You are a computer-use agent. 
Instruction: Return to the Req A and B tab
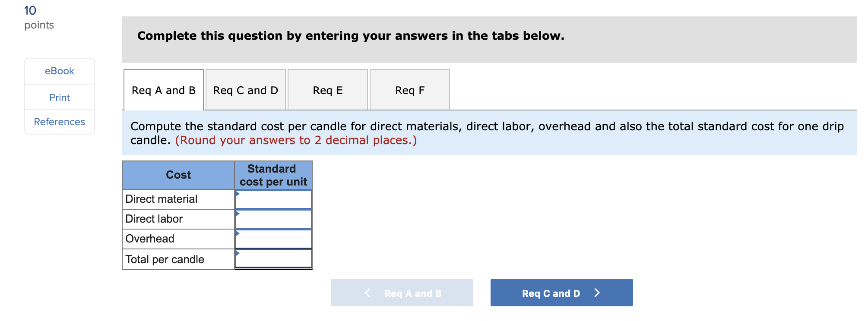coord(163,90)
